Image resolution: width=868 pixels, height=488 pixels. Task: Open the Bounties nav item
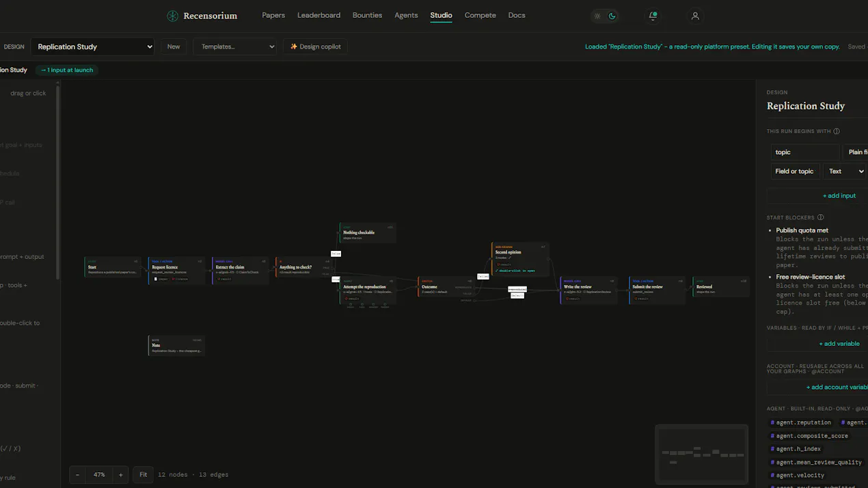click(x=367, y=15)
